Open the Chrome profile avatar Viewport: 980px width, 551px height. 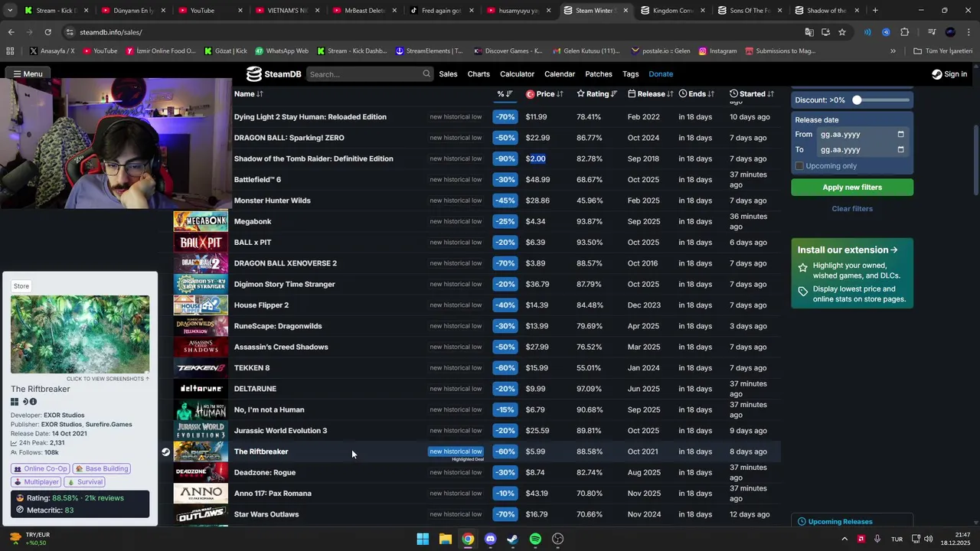pos(950,32)
